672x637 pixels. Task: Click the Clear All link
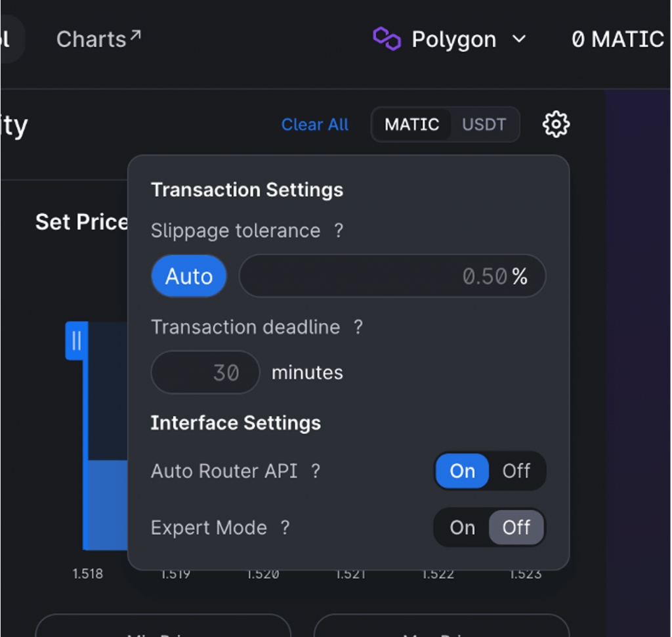coord(315,125)
